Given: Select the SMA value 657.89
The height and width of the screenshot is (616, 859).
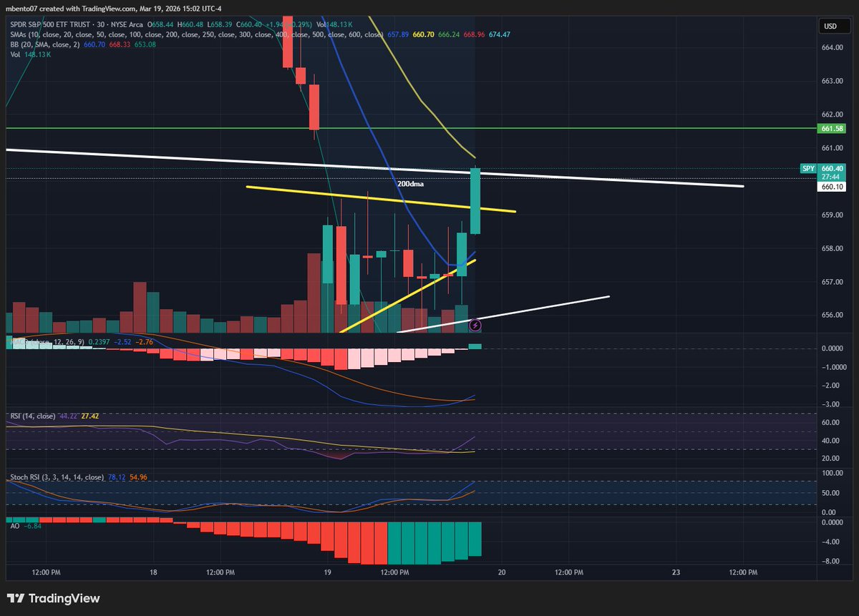Looking at the screenshot, I should pos(397,34).
